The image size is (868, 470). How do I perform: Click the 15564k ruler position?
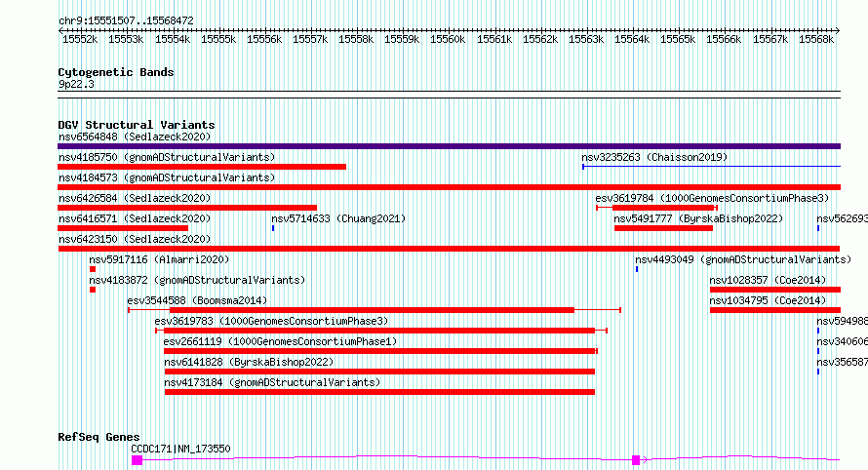tap(632, 39)
